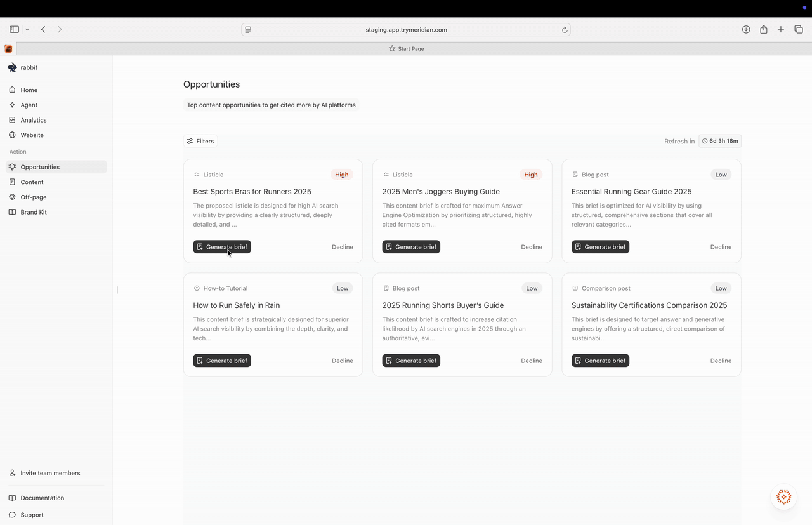Generate brief for Best Sports Bras for Runners
The width and height of the screenshot is (812, 525).
point(222,247)
